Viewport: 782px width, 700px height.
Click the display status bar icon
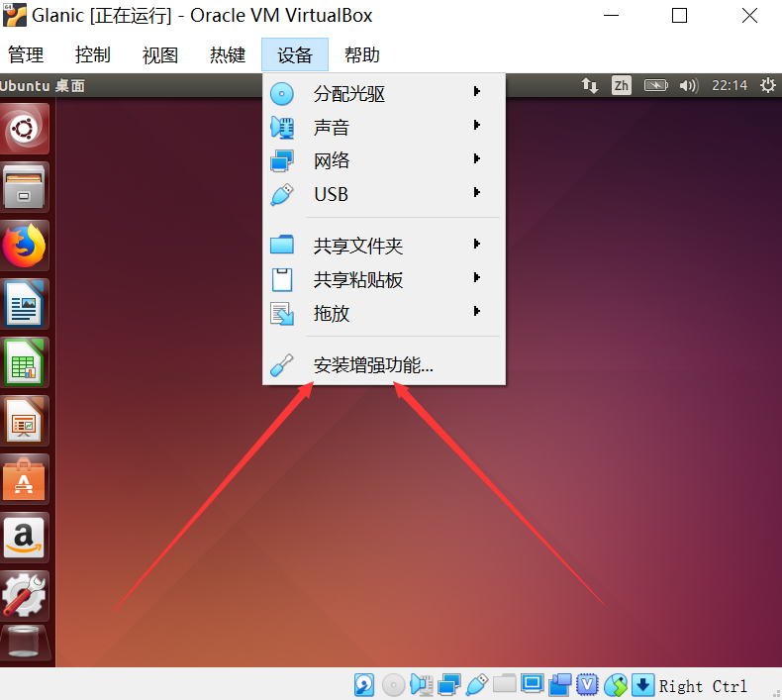coord(533,684)
